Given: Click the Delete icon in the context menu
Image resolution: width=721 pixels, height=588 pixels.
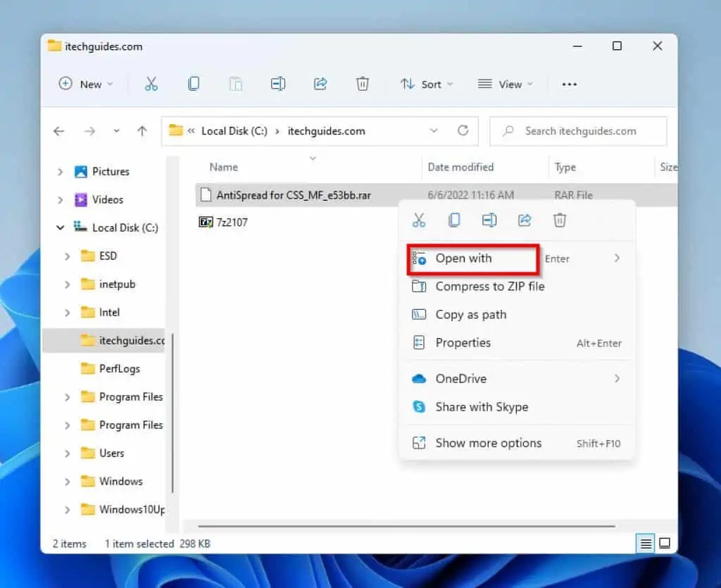Looking at the screenshot, I should coord(560,220).
